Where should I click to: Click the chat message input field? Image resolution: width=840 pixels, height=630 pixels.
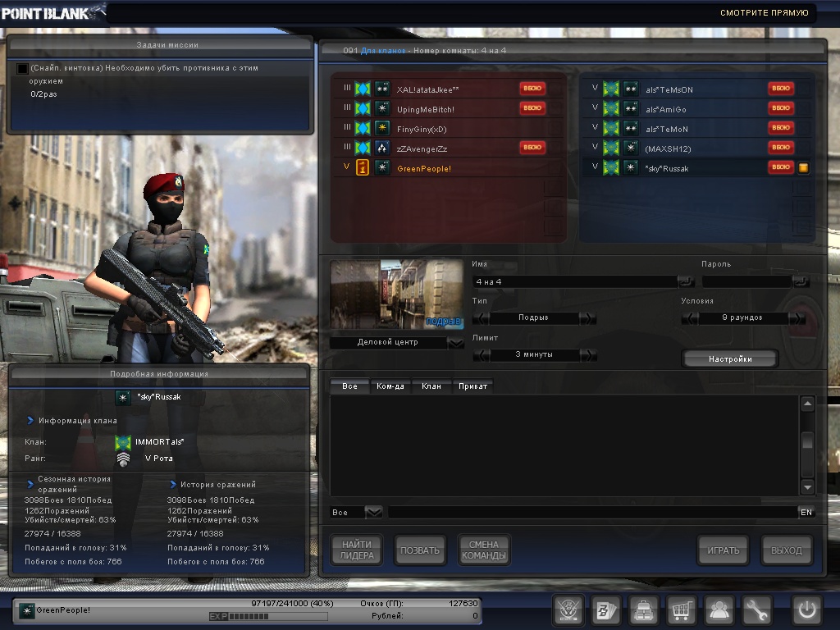[591, 512]
